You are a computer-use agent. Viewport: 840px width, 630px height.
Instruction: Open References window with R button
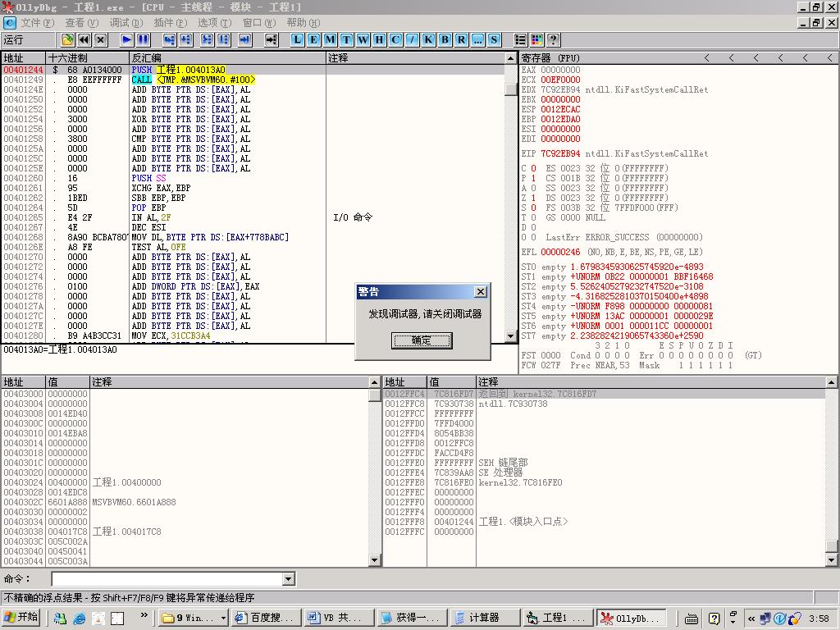coord(461,39)
